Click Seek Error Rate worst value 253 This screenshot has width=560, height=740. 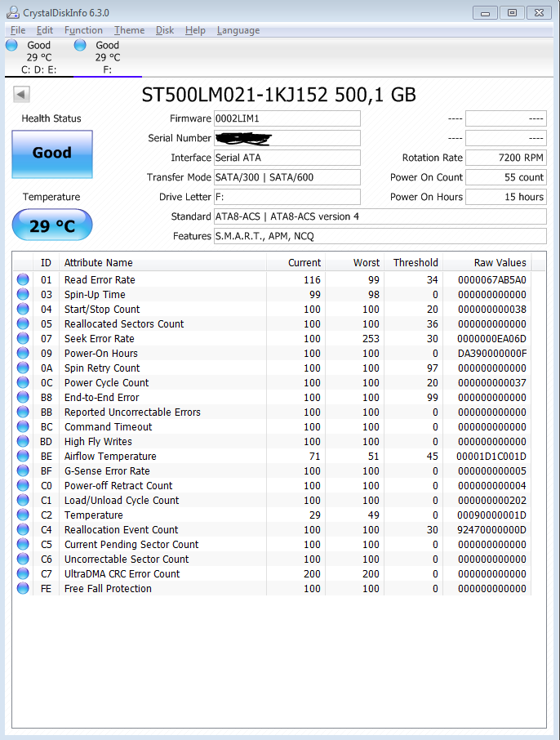point(371,338)
